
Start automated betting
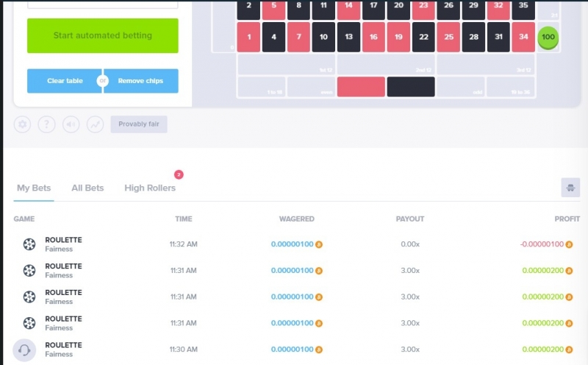click(103, 35)
